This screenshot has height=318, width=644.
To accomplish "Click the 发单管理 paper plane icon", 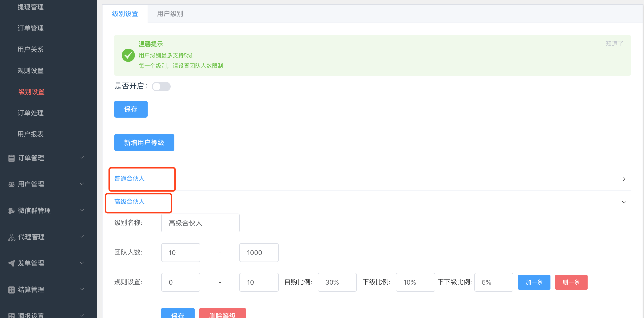I will pos(11,263).
